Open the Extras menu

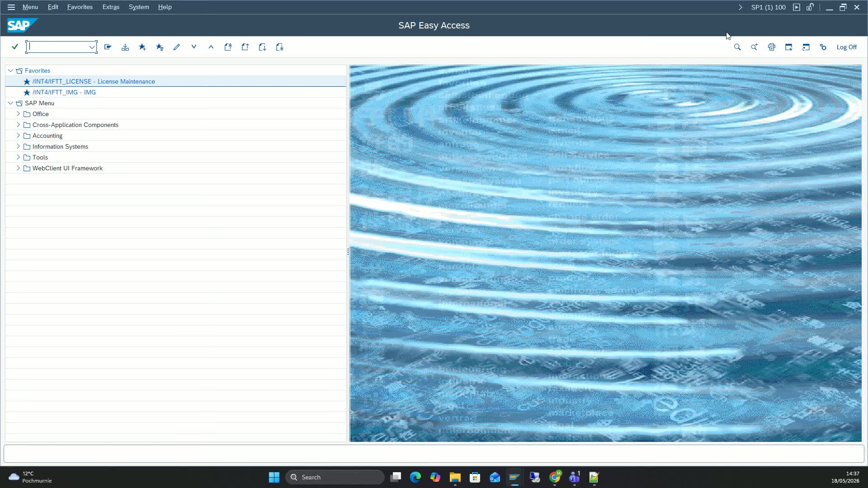coord(111,7)
